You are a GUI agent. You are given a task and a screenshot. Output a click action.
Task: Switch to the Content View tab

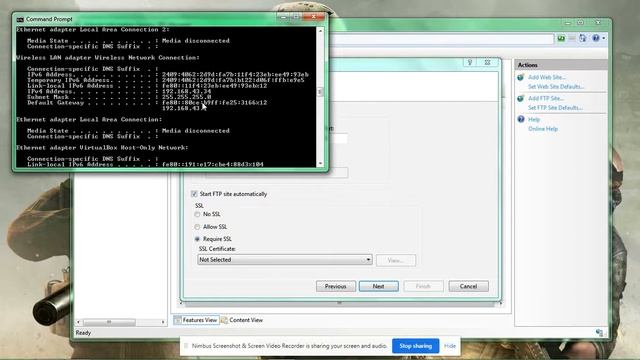[242, 320]
